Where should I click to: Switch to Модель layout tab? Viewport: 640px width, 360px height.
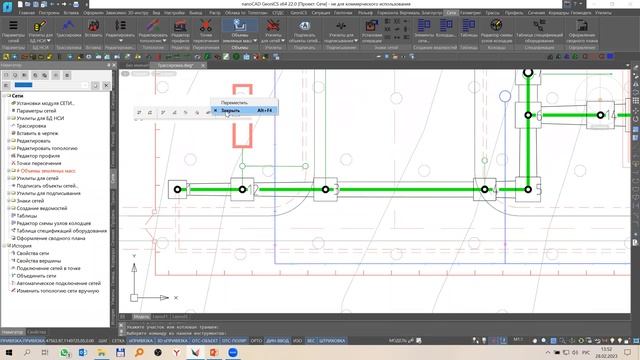[141, 317]
